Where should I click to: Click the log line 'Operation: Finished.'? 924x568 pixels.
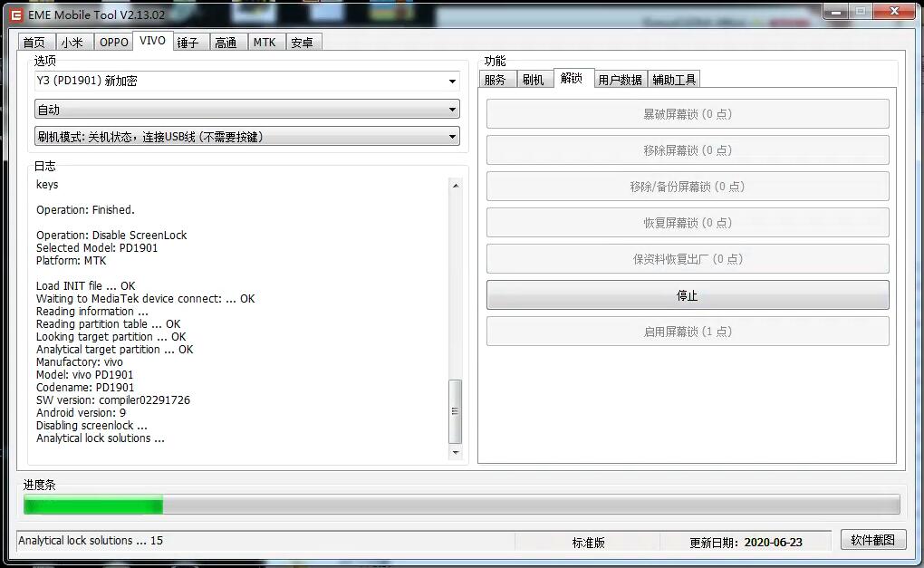85,210
